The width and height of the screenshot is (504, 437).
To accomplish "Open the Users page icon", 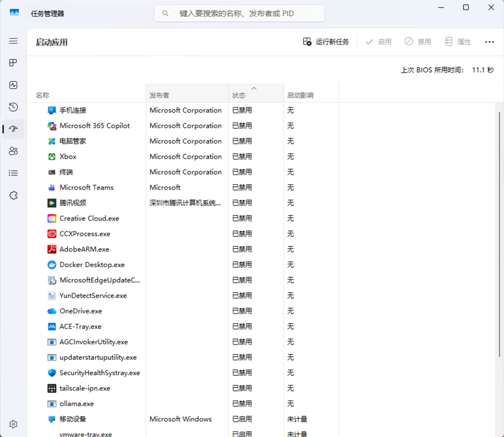I will [13, 151].
